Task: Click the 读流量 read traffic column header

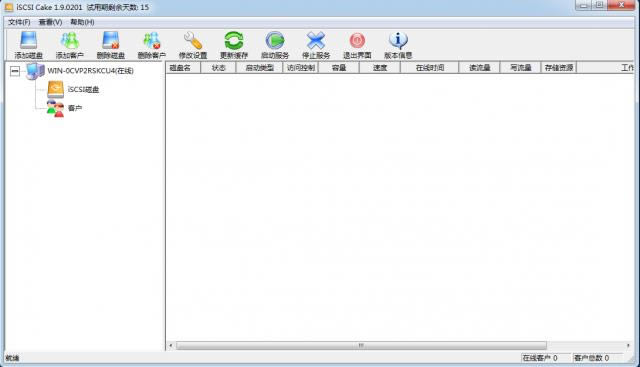Action: (480, 68)
